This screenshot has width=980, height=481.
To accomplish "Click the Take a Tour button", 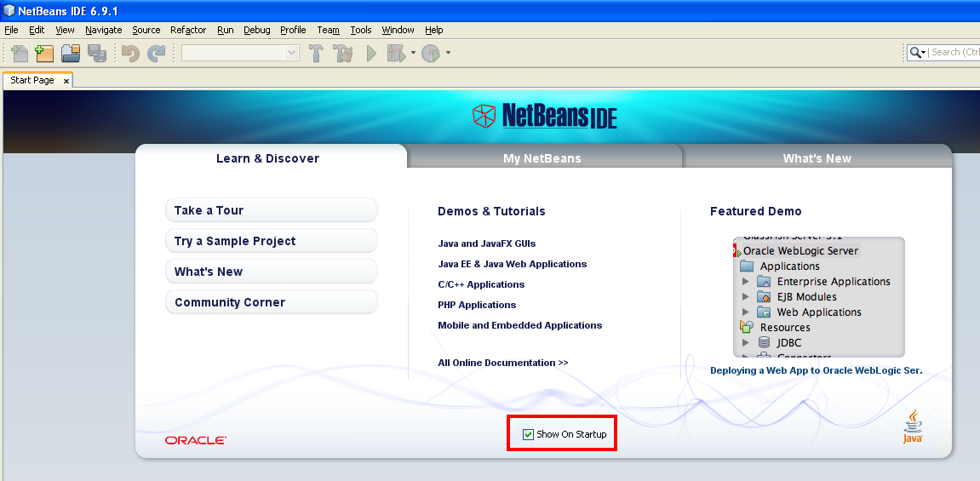I will [x=272, y=210].
